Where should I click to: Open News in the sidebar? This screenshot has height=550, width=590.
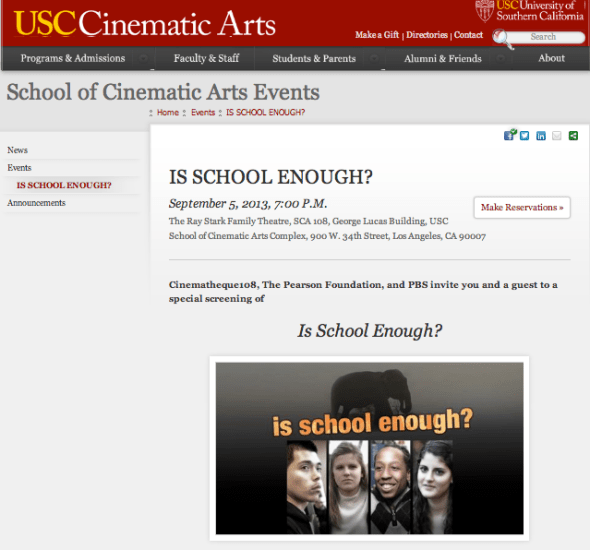pos(17,150)
